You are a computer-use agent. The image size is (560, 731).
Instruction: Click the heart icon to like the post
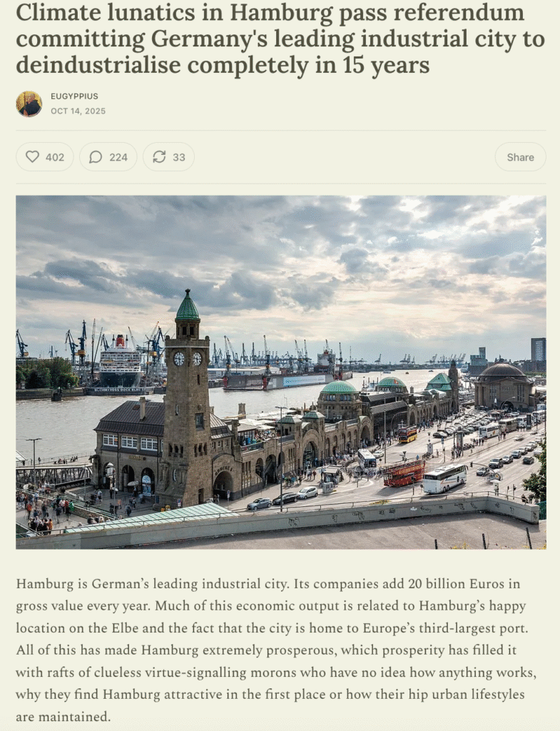coord(32,157)
